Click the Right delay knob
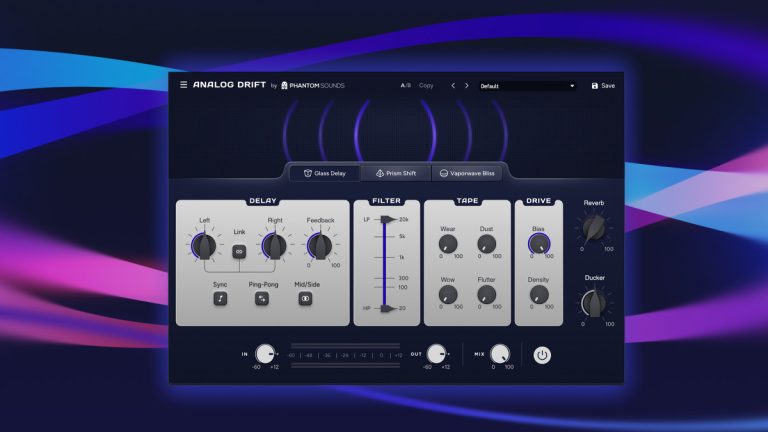 click(x=274, y=245)
